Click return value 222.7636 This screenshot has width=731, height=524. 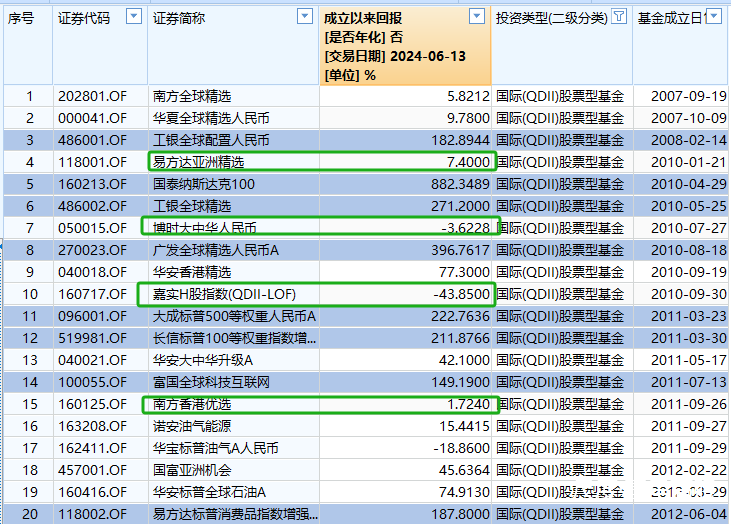pos(460,316)
